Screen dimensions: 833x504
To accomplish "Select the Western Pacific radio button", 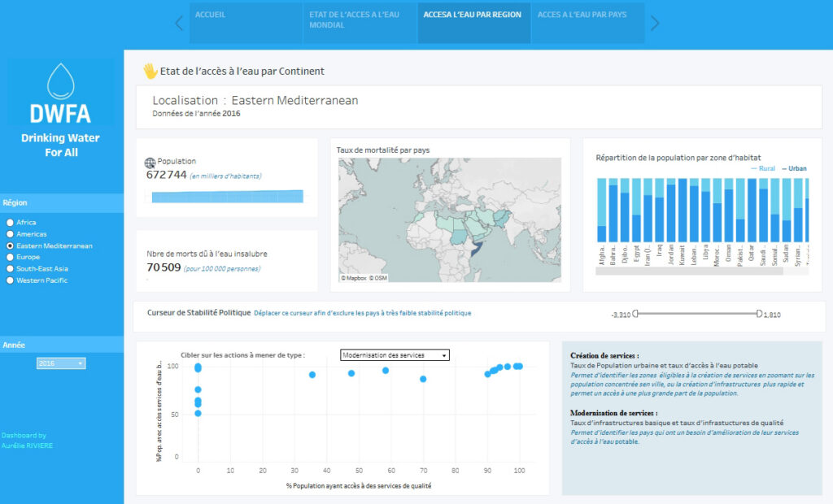I will [x=8, y=280].
